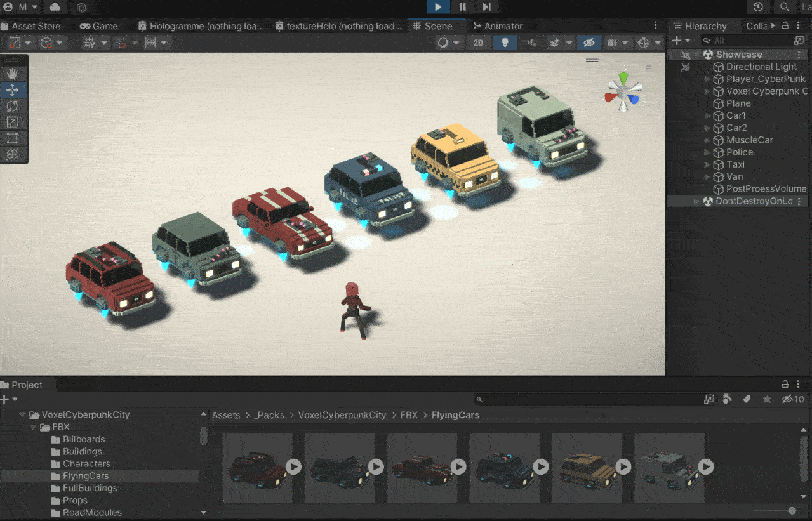The width and height of the screenshot is (812, 521).
Task: Open the undo history icon
Action: [758, 7]
